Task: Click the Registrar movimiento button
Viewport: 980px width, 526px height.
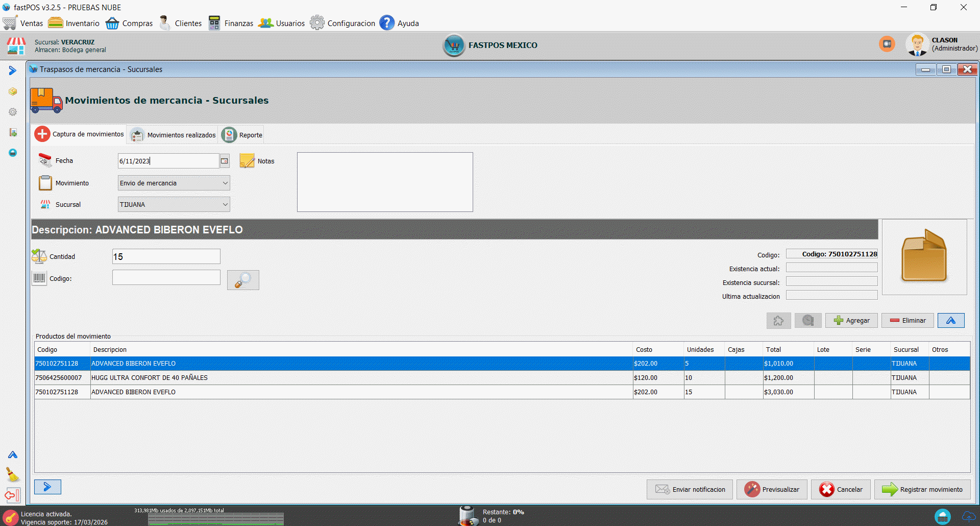Action: pyautogui.click(x=922, y=489)
